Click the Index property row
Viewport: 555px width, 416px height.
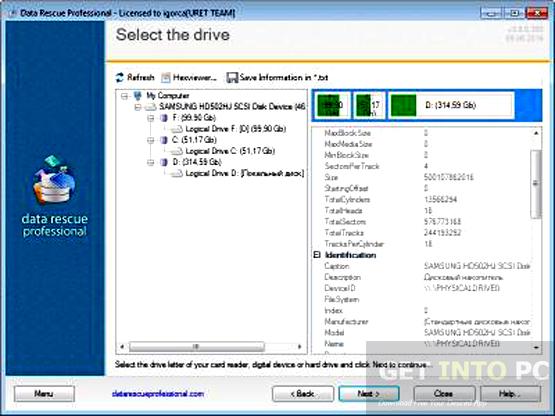[421, 310]
